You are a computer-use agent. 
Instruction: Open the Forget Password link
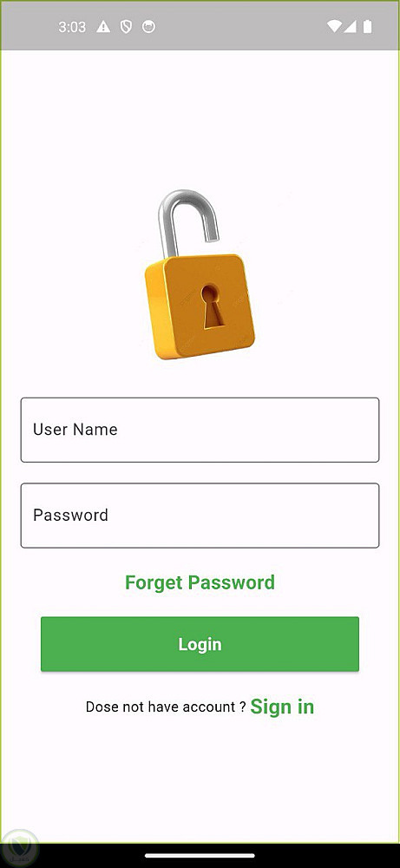(200, 582)
